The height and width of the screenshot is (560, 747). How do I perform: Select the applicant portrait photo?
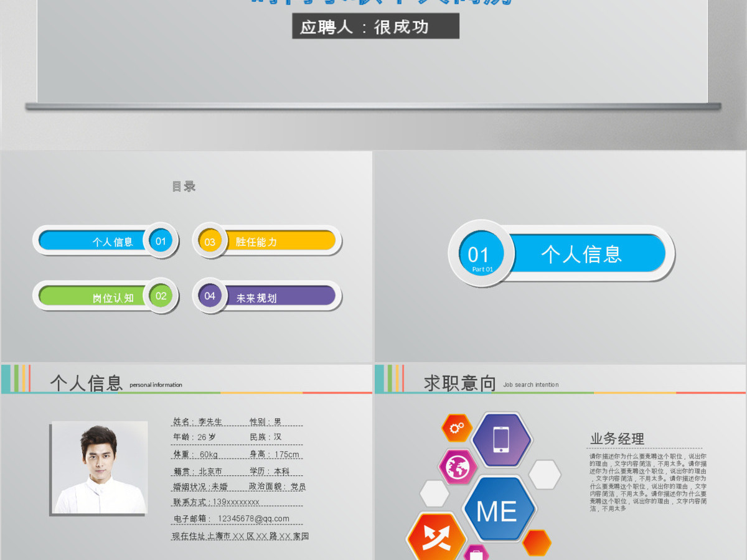100,467
